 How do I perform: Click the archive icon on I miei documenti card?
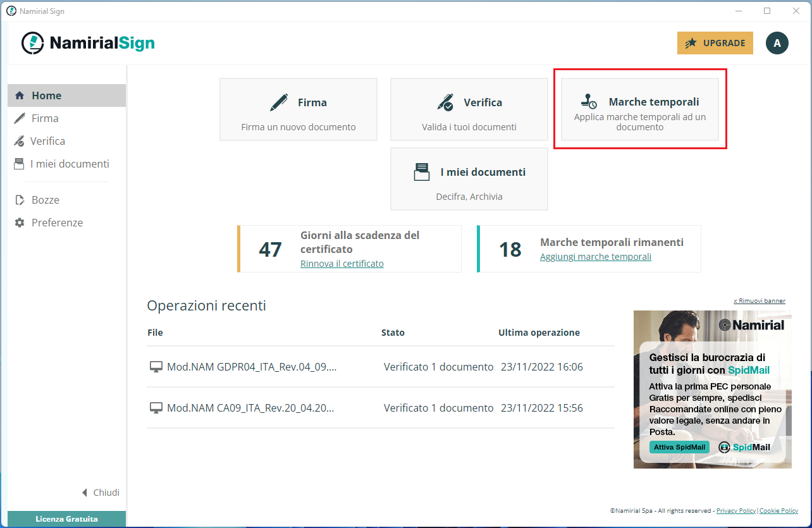point(421,172)
